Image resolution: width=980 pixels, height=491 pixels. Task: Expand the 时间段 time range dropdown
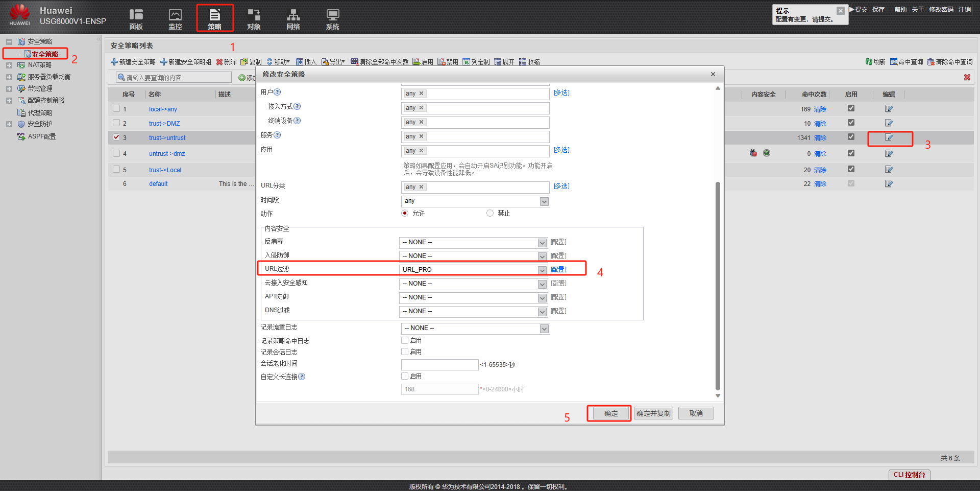(x=544, y=201)
